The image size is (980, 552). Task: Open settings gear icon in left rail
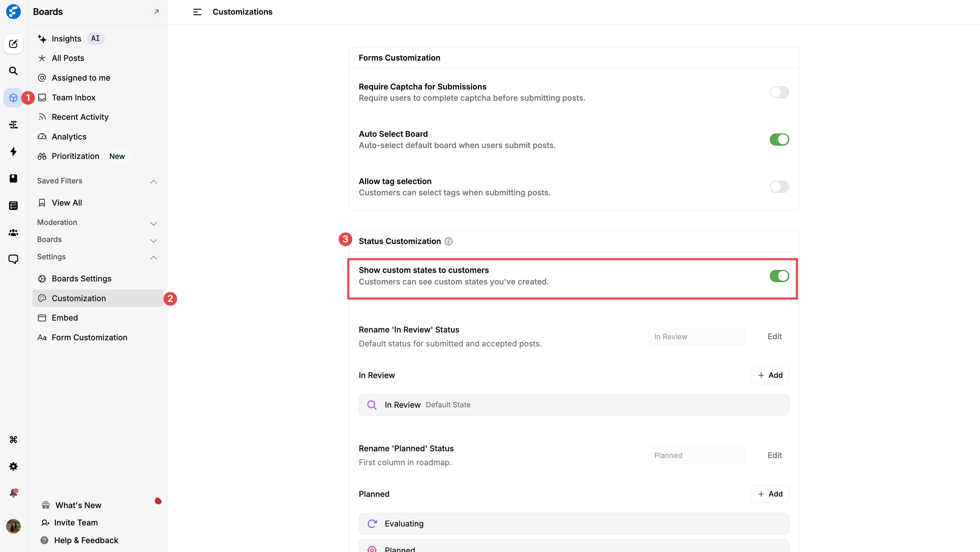click(x=13, y=466)
